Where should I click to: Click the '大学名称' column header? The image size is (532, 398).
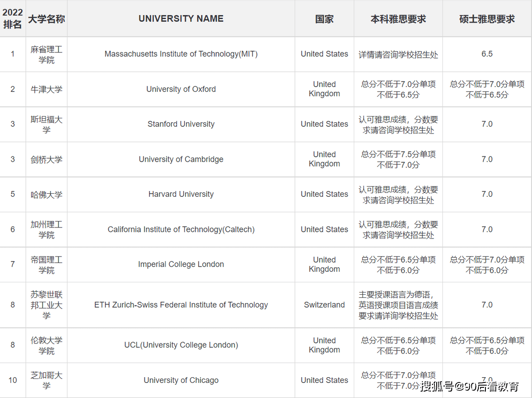pos(47,19)
